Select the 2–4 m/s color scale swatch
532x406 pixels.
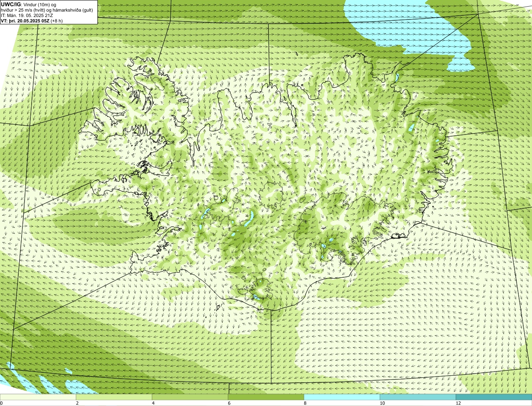(x=114, y=397)
